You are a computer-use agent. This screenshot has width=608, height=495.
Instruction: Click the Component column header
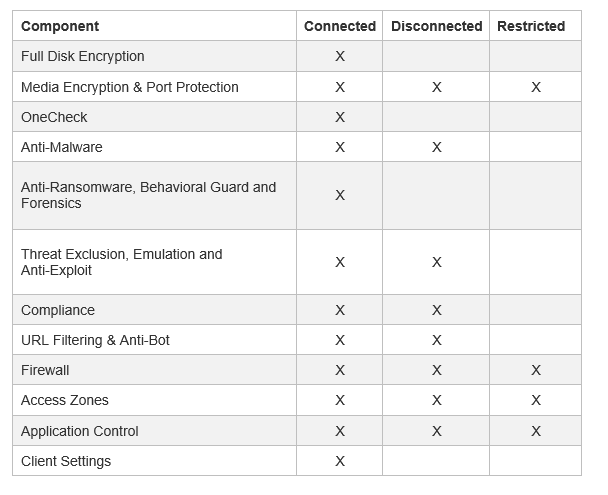click(60, 26)
